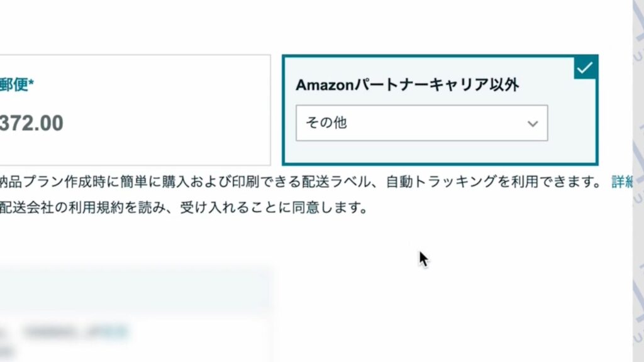Click the checkmark icon on the selected carrier card
The height and width of the screenshot is (362, 644).
point(585,67)
